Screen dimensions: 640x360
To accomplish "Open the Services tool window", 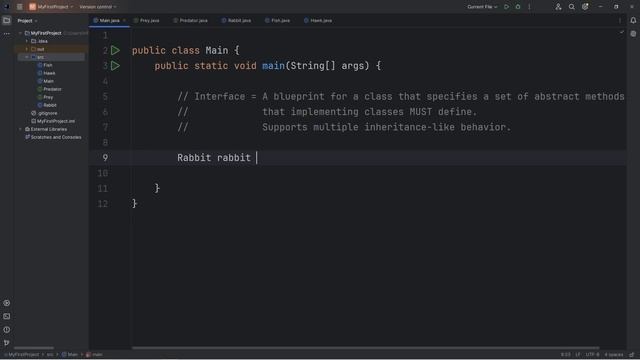I will 7,303.
